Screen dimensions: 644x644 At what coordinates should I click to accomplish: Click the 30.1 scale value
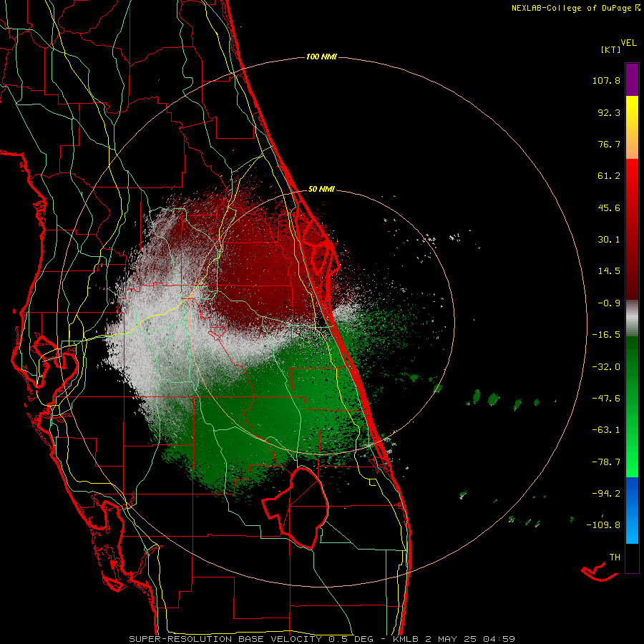(609, 240)
